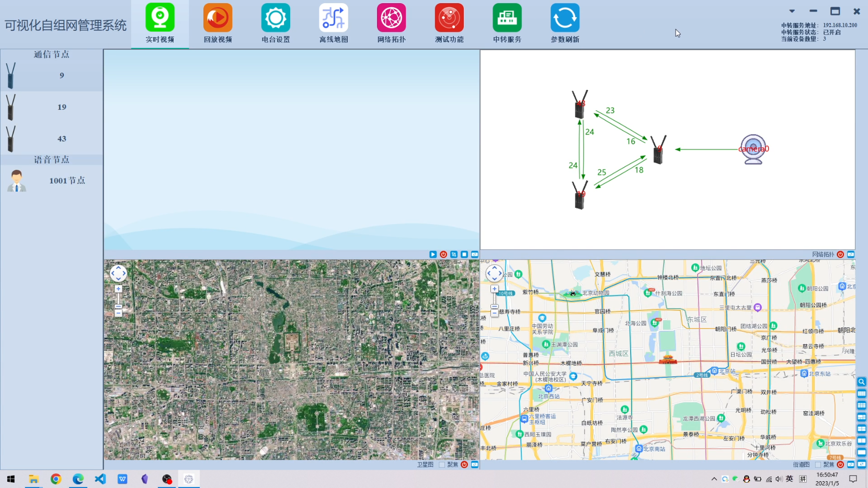Click the bottom radio node in topology
This screenshot has width=868, height=488.
tap(579, 195)
